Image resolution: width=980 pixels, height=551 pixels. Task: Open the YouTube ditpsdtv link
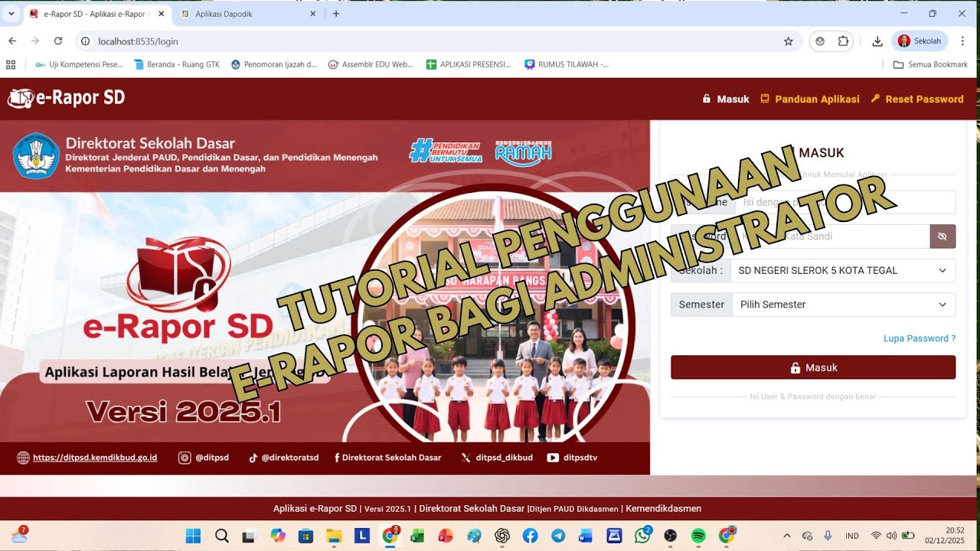(x=572, y=458)
